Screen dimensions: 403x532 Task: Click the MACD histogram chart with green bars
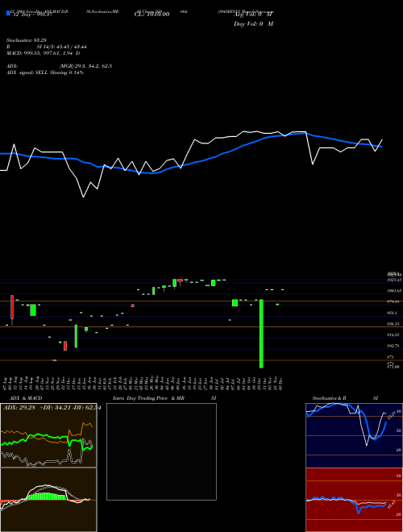(x=48, y=500)
